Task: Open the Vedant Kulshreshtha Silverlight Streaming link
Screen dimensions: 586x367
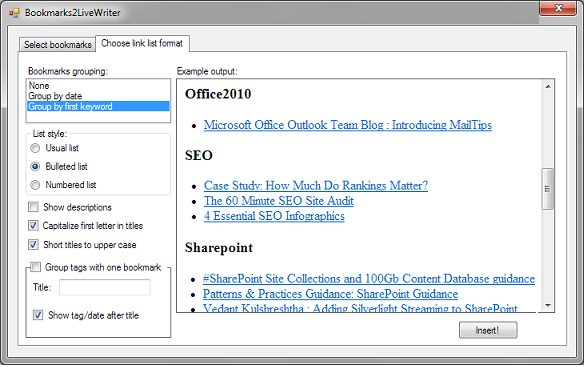Action: 360,308
